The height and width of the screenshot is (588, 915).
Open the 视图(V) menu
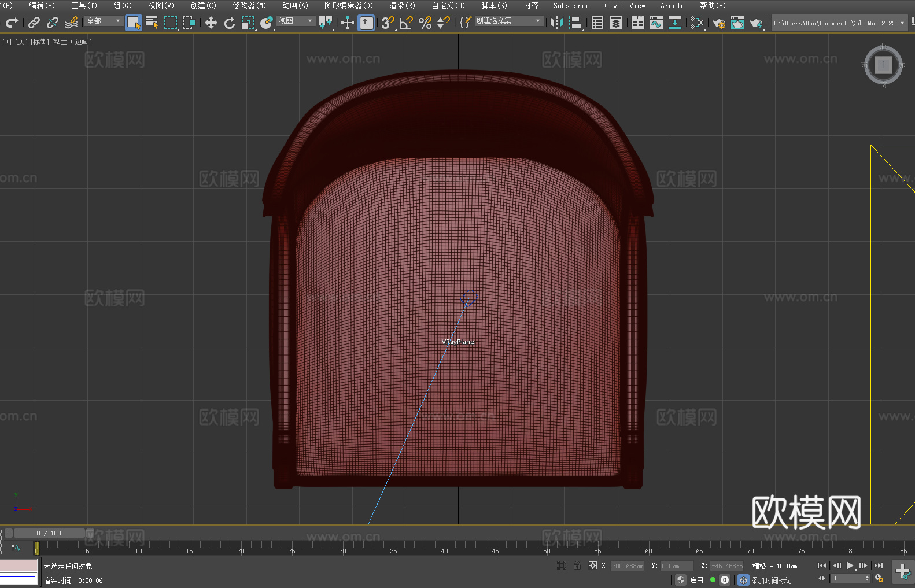[x=161, y=5]
